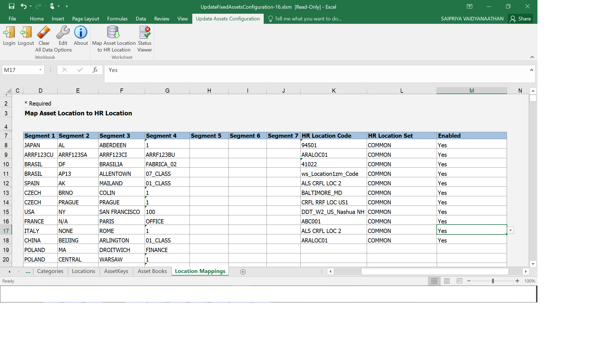Click the Save icon in title bar

click(x=11, y=6)
